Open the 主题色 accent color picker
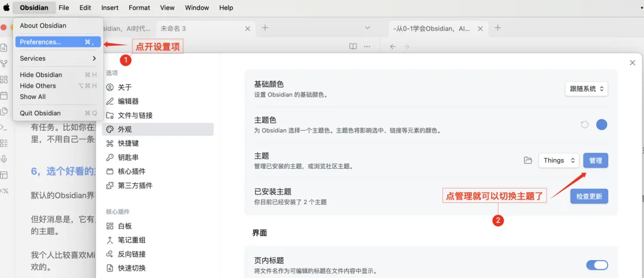644x278 pixels. pyautogui.click(x=602, y=125)
